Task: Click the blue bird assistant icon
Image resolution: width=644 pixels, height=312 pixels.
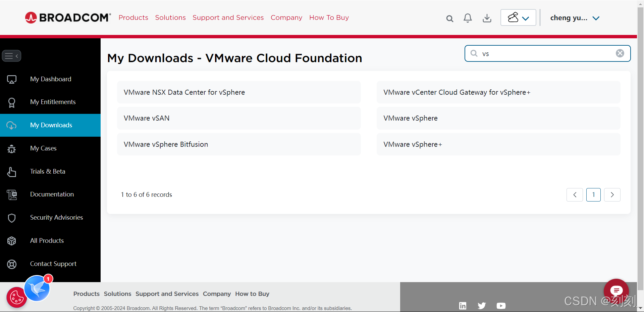Action: click(x=37, y=288)
